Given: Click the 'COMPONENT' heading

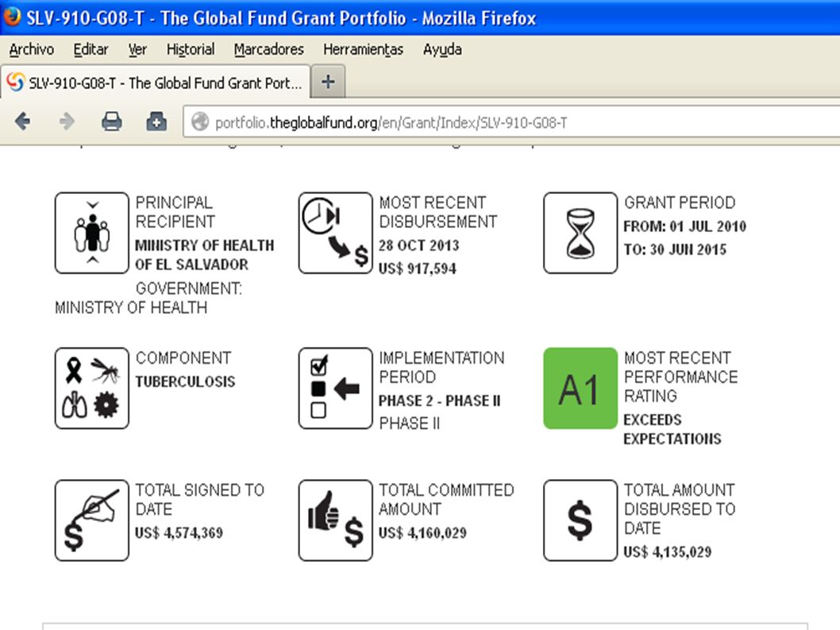Looking at the screenshot, I should (x=183, y=358).
